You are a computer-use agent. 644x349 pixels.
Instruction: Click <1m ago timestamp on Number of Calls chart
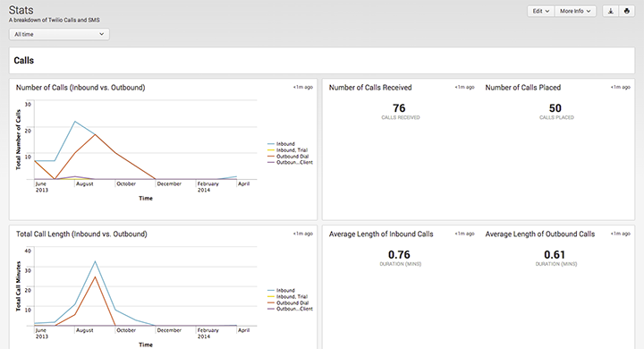click(303, 87)
